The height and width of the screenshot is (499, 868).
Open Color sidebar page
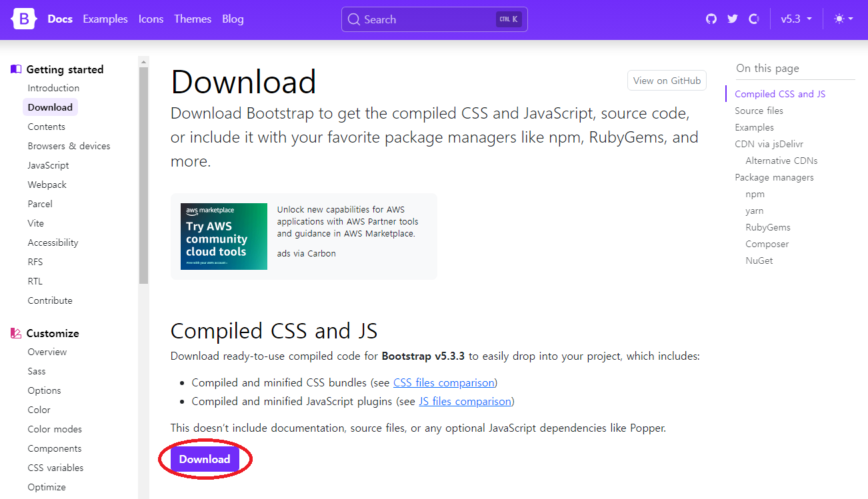click(39, 410)
